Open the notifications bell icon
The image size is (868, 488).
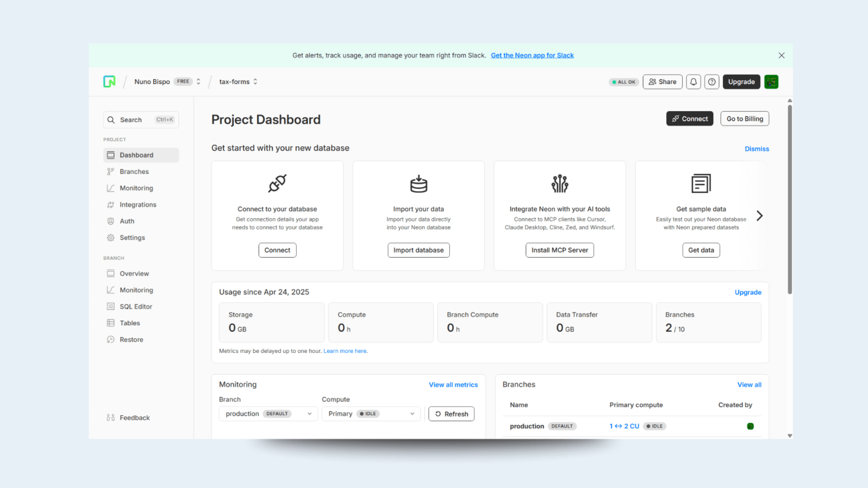tap(693, 81)
